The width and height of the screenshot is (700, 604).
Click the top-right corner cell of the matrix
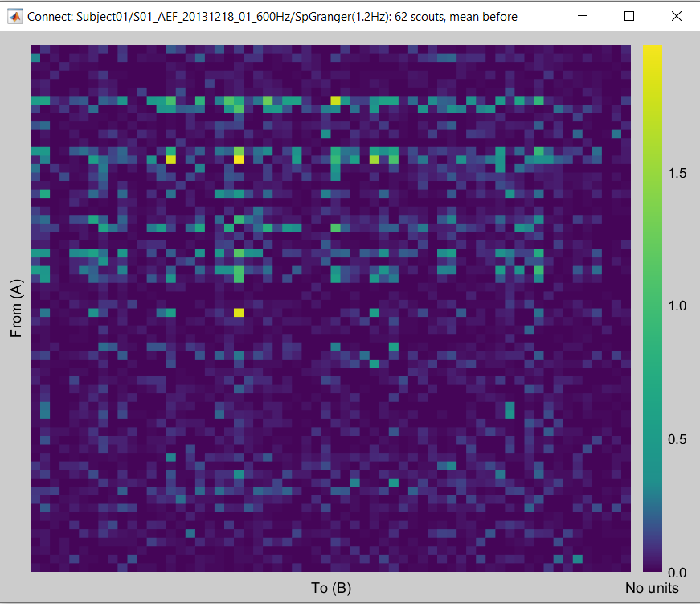click(626, 49)
